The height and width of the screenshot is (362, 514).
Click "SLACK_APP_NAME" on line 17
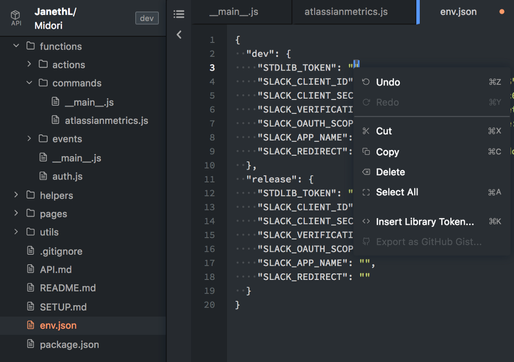pyautogui.click(x=302, y=263)
